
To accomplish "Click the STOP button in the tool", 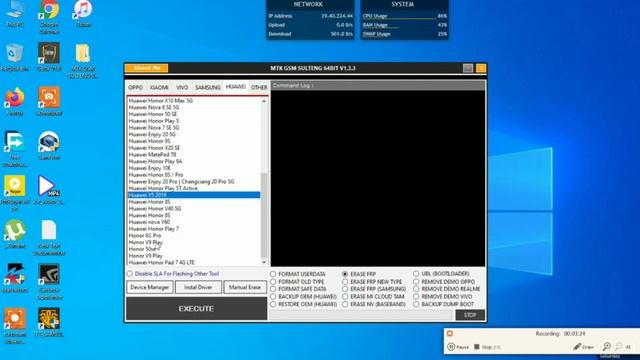I will 470,315.
